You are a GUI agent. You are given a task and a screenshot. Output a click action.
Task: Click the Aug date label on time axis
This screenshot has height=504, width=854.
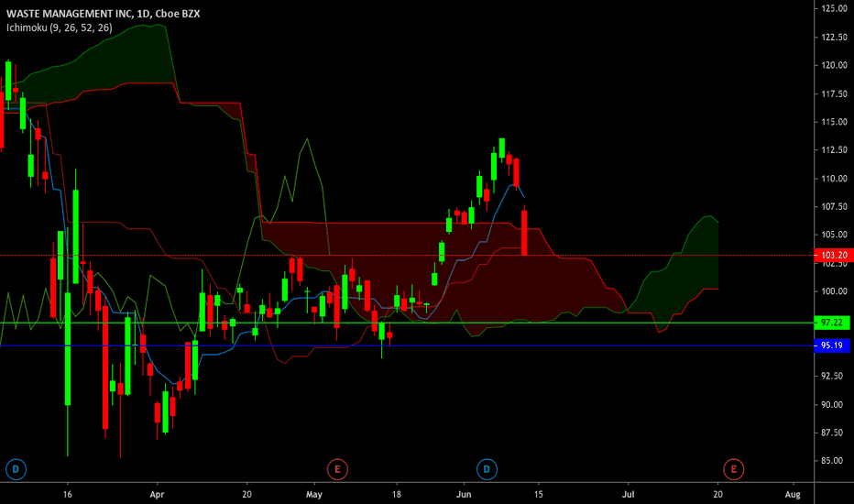793,495
